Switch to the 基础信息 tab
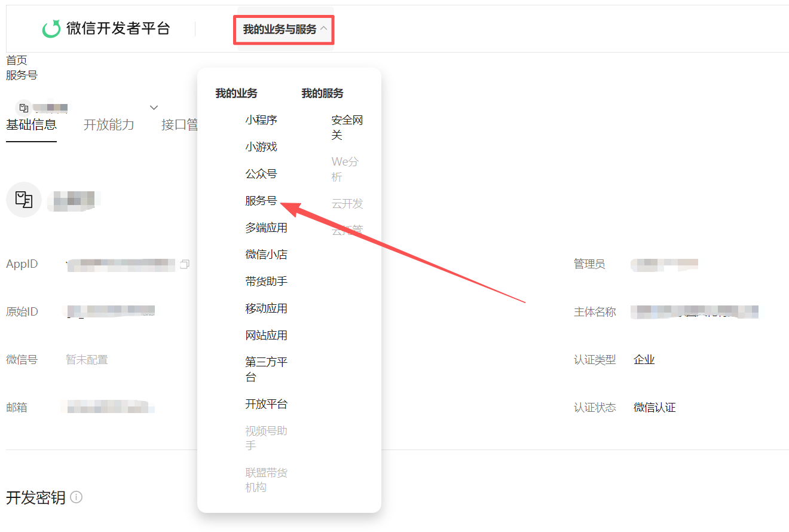 tap(31, 125)
